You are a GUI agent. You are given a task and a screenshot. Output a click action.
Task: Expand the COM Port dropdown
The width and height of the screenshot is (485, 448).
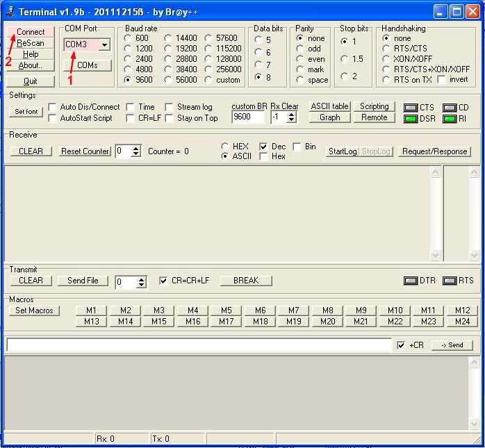[104, 44]
